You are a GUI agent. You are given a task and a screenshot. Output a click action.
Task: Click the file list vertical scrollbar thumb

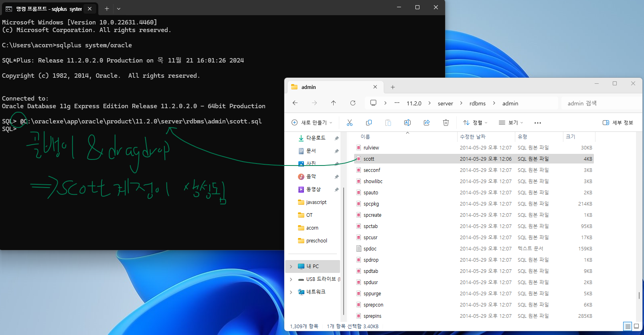tap(639, 295)
